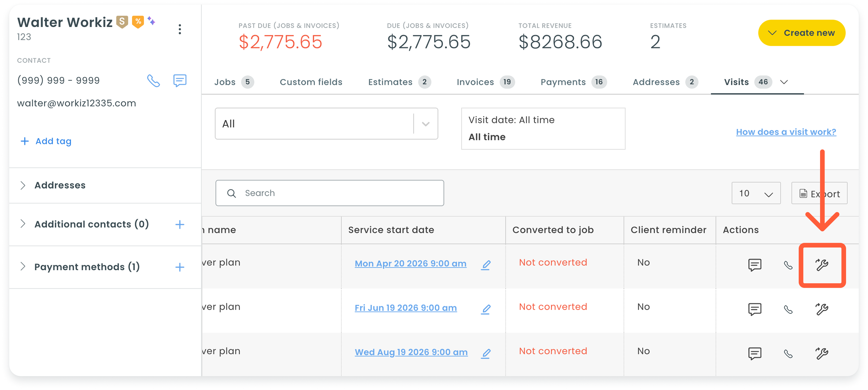
Task: Click the percent badge next to Walter Workiz
Action: tap(138, 22)
